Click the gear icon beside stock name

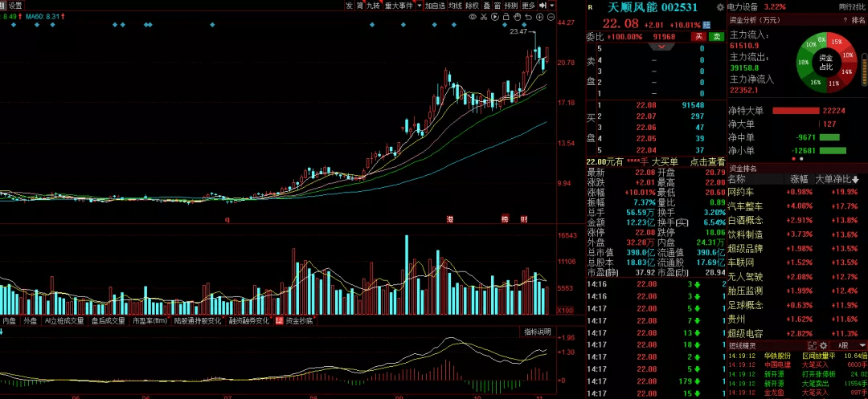(720, 7)
